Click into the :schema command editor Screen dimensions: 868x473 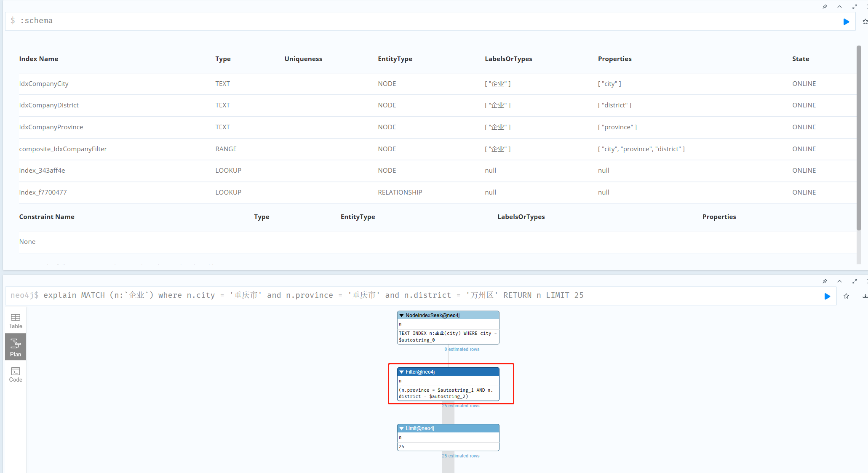coord(421,21)
